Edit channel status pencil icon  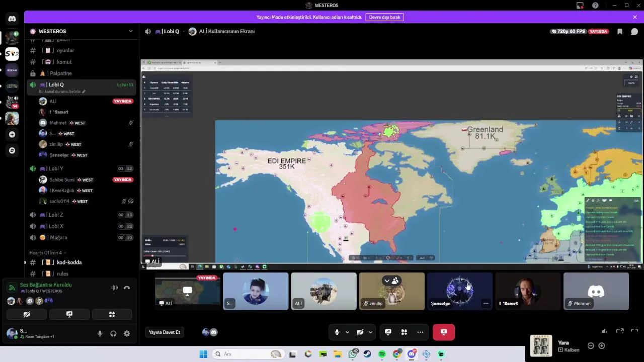(84, 92)
